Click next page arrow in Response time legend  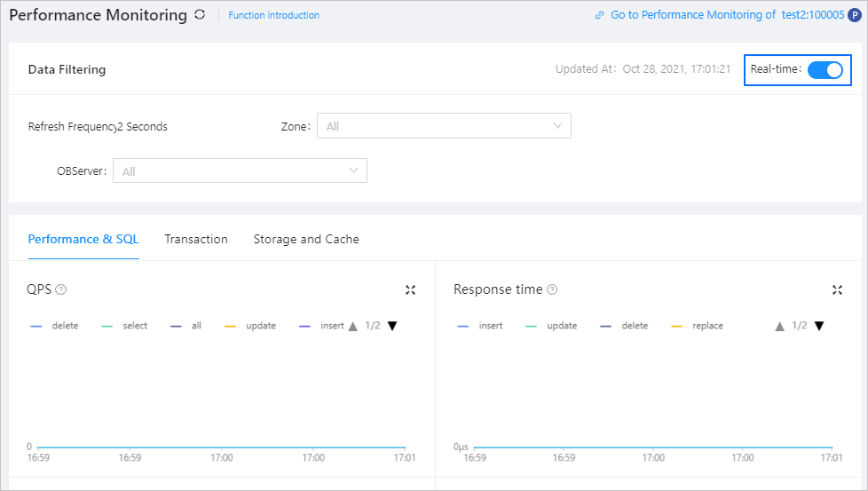click(819, 326)
